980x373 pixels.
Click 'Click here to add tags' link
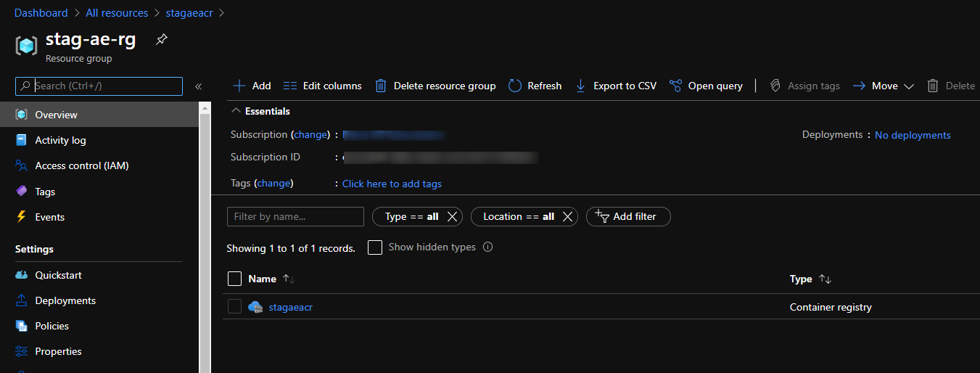pos(392,184)
